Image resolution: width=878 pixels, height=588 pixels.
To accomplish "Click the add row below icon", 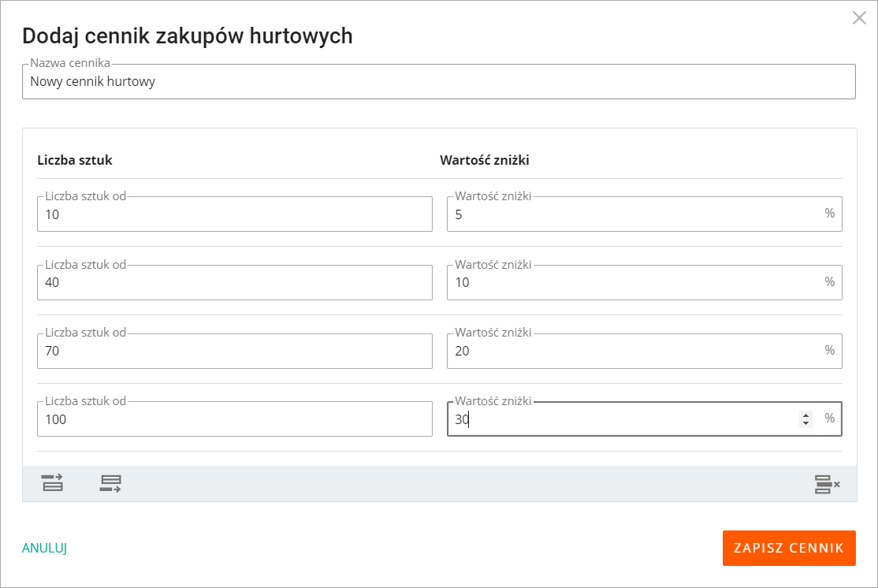I will point(110,483).
